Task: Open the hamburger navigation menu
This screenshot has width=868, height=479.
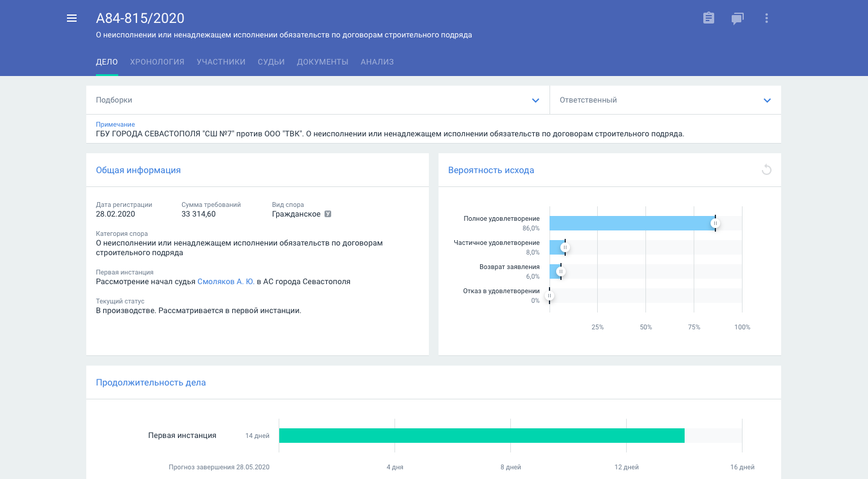Action: [72, 18]
